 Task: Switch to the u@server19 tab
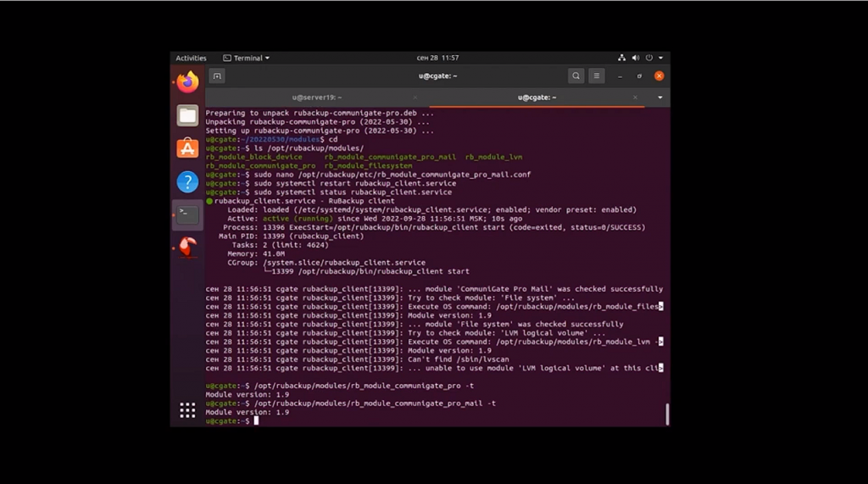[317, 97]
